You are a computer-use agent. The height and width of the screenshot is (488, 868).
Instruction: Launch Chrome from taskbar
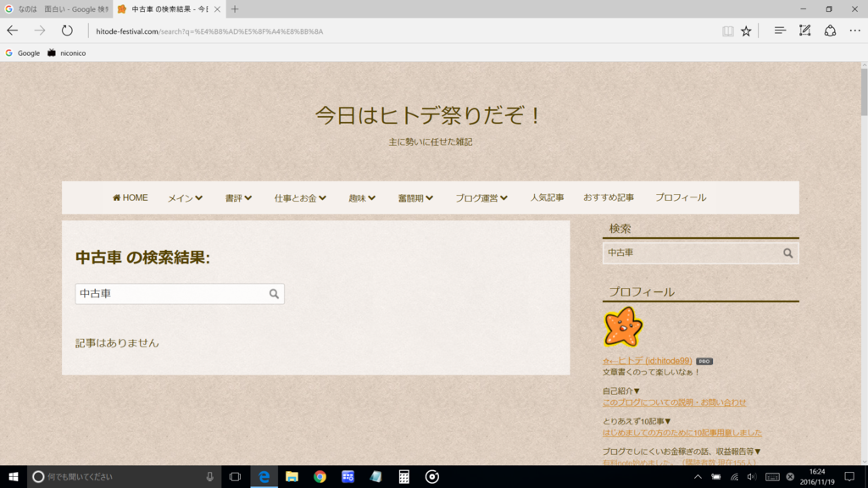tap(320, 476)
